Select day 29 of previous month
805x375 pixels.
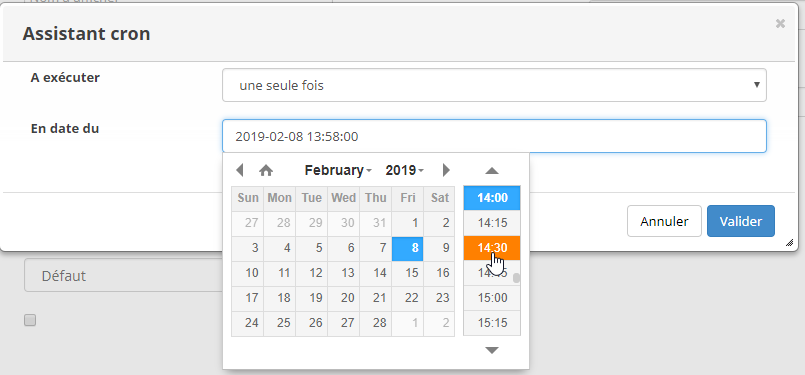[312, 223]
